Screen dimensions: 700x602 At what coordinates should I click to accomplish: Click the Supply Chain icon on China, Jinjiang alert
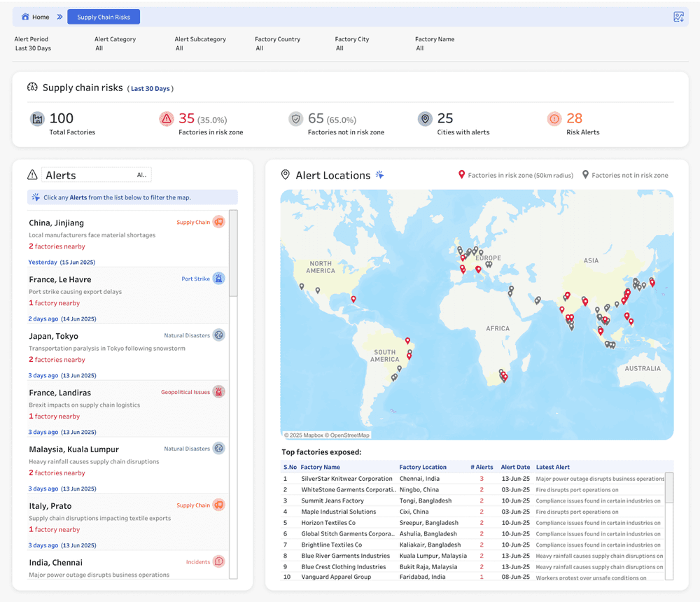[218, 221]
